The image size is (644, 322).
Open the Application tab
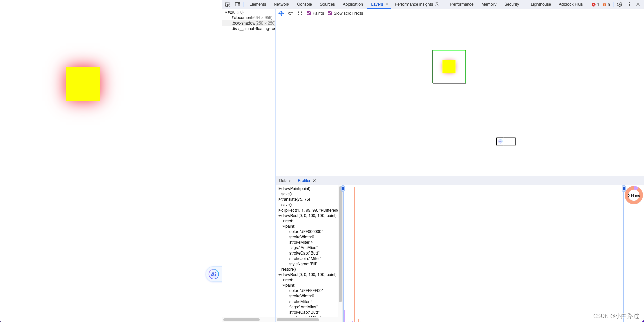(x=353, y=4)
